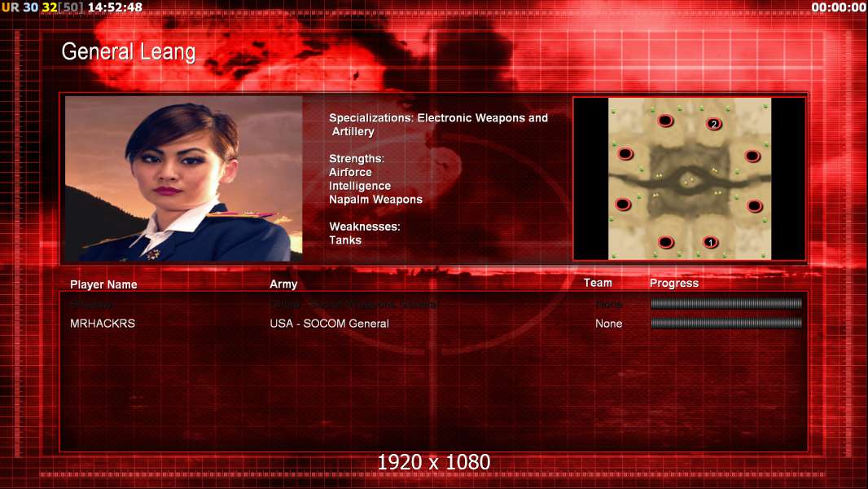Click General Leang's portrait image
868x489 pixels.
[x=184, y=178]
